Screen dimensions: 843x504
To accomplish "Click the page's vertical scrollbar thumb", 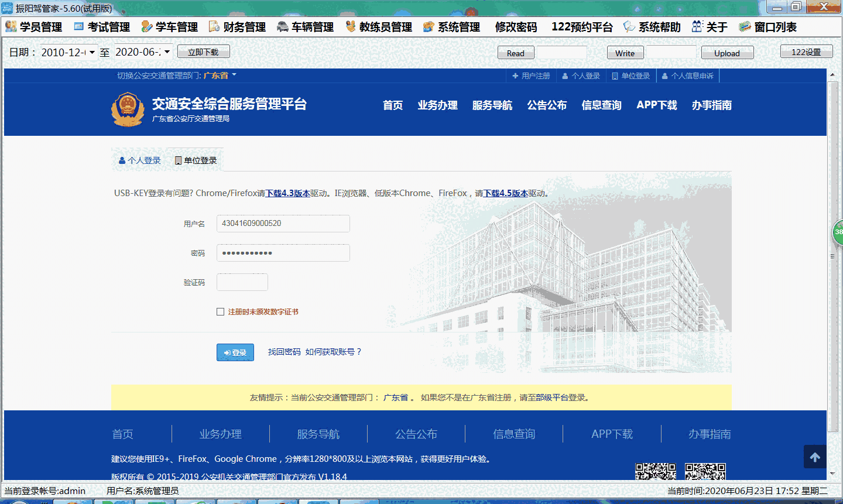I will [x=832, y=256].
